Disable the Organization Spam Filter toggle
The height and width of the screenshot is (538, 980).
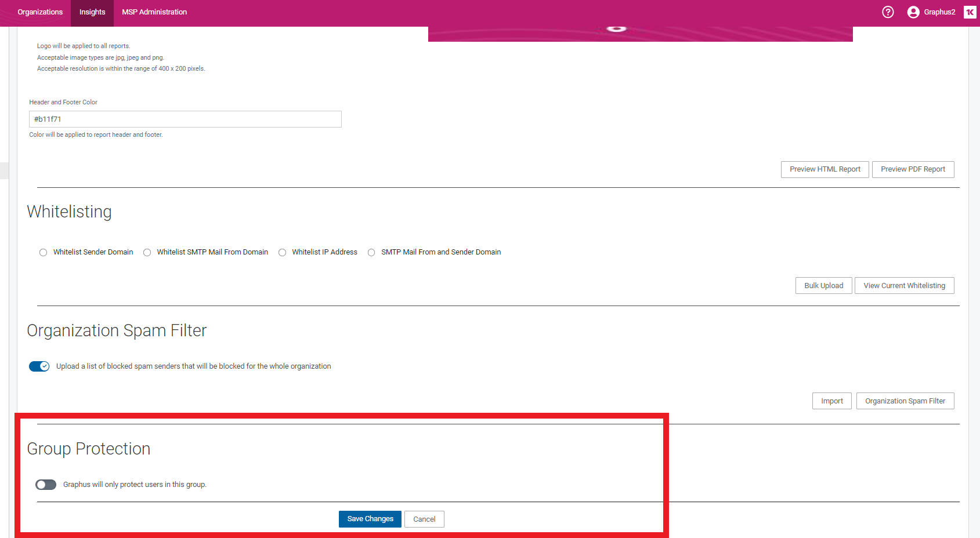[39, 366]
